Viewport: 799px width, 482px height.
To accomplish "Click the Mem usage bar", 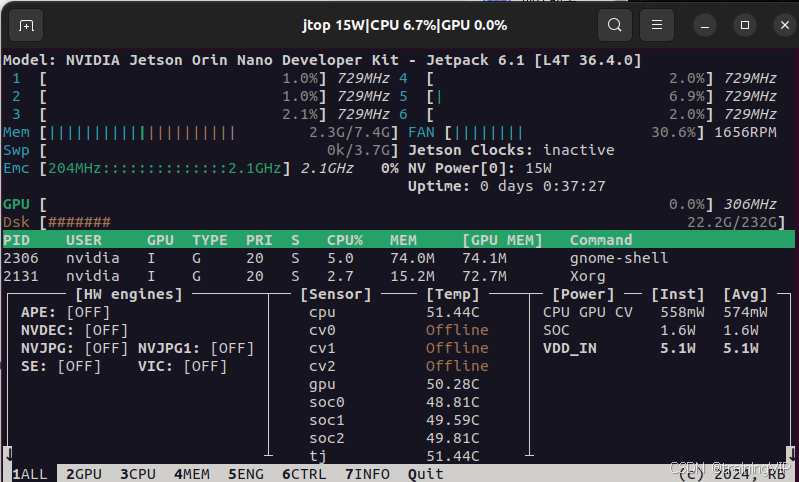I will 219,132.
